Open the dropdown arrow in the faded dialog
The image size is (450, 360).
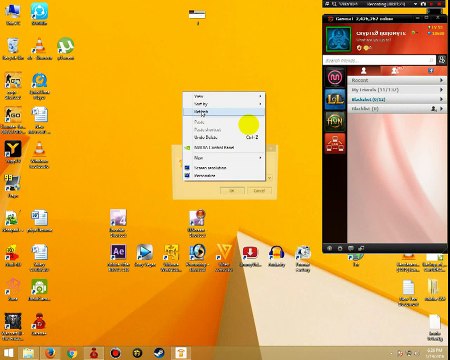click(x=270, y=178)
